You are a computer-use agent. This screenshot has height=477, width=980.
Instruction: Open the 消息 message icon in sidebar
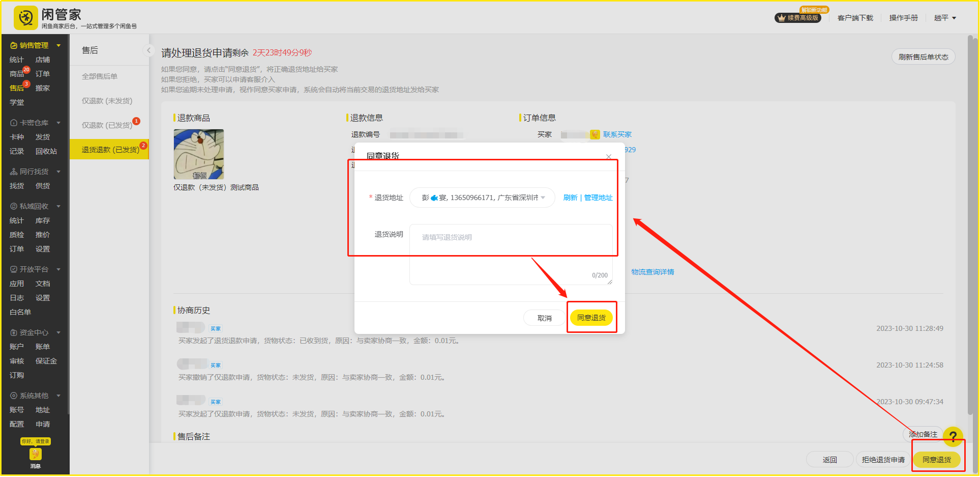pyautogui.click(x=35, y=454)
